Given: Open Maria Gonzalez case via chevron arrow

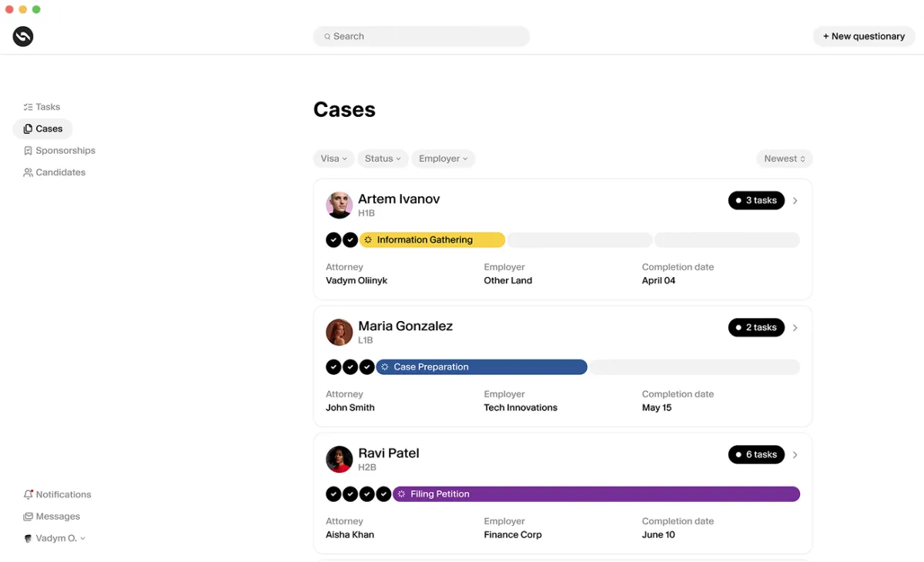Looking at the screenshot, I should [x=795, y=328].
